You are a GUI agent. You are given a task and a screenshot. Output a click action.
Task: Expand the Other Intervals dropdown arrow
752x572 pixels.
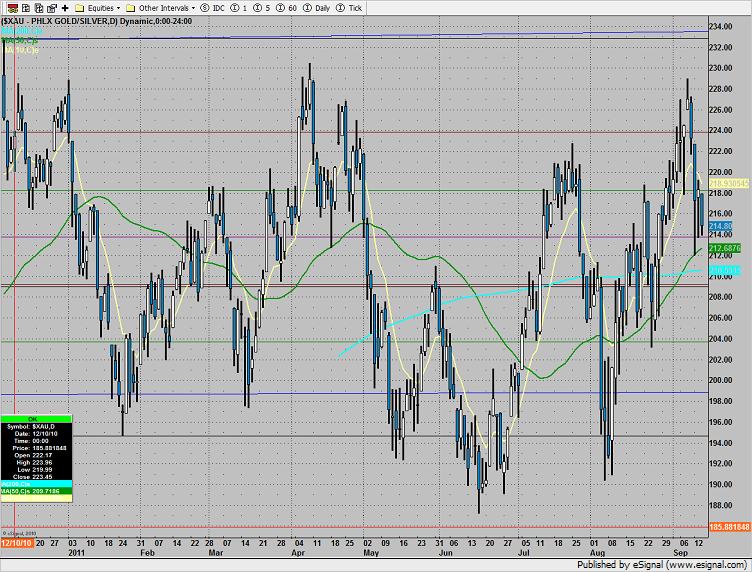193,8
